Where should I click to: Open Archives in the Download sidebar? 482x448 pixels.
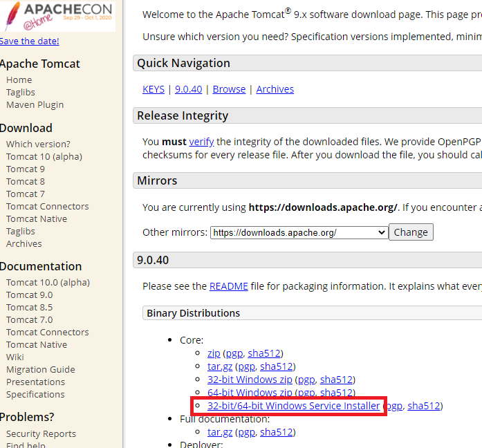[24, 243]
